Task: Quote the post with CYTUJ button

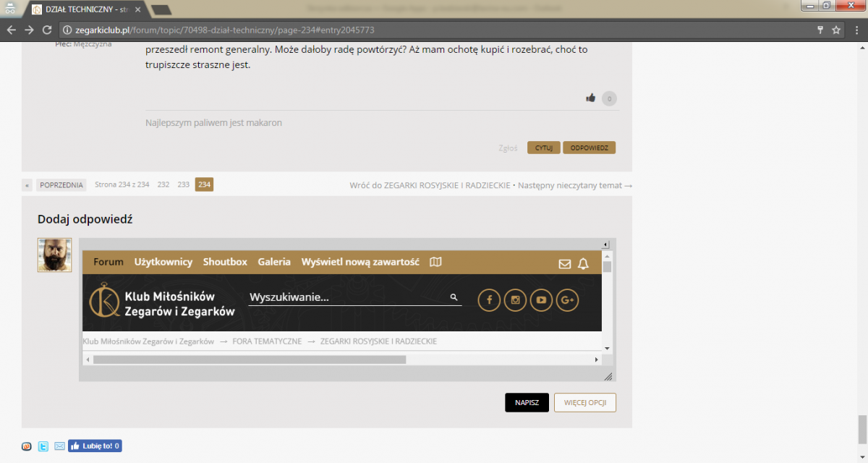Action: (543, 148)
